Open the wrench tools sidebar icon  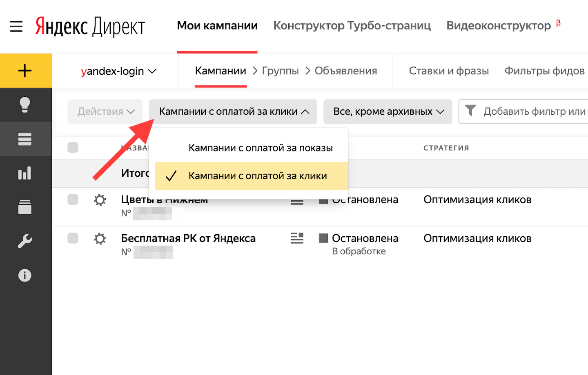[25, 241]
